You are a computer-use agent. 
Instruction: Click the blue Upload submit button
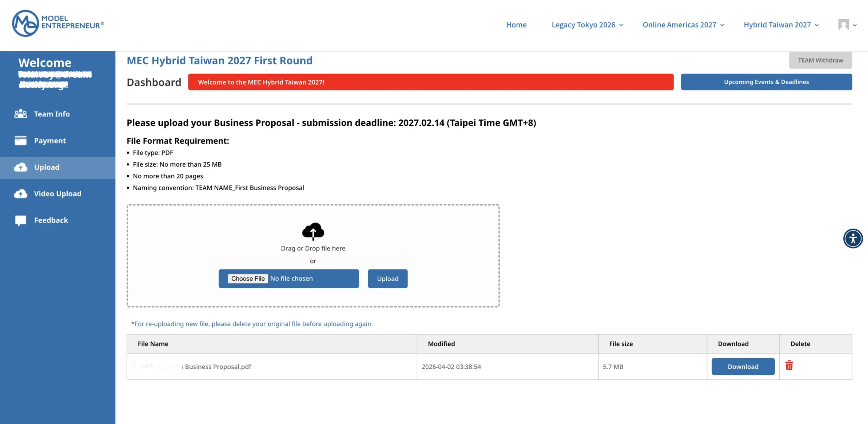coord(388,279)
